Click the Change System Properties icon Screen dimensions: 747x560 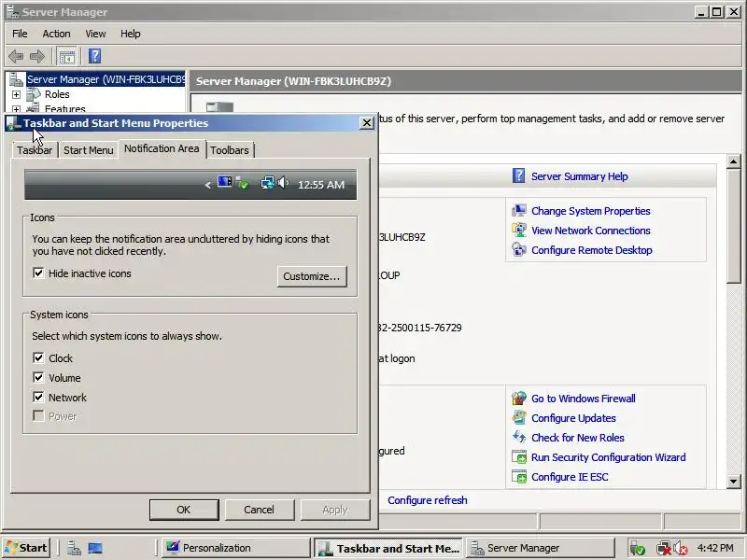tap(518, 211)
